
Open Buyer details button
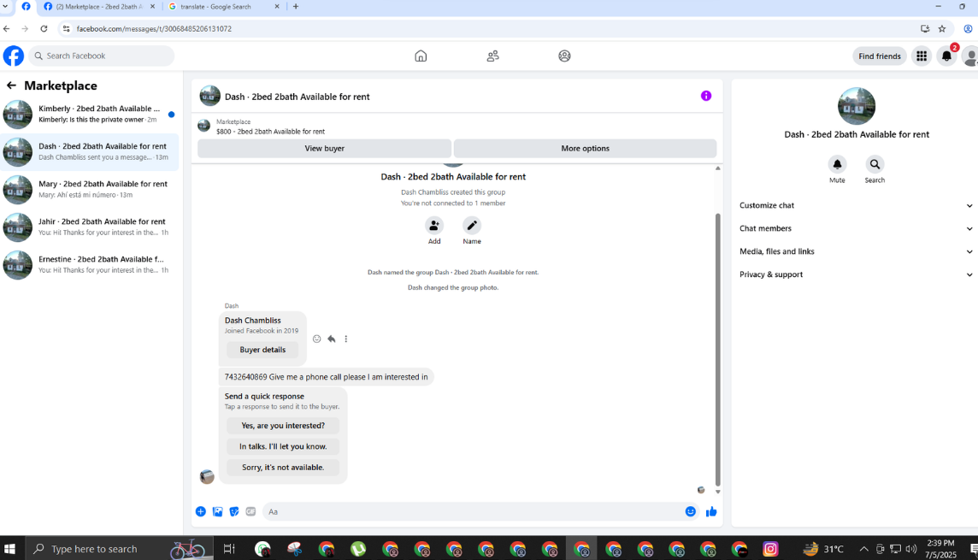coord(262,350)
